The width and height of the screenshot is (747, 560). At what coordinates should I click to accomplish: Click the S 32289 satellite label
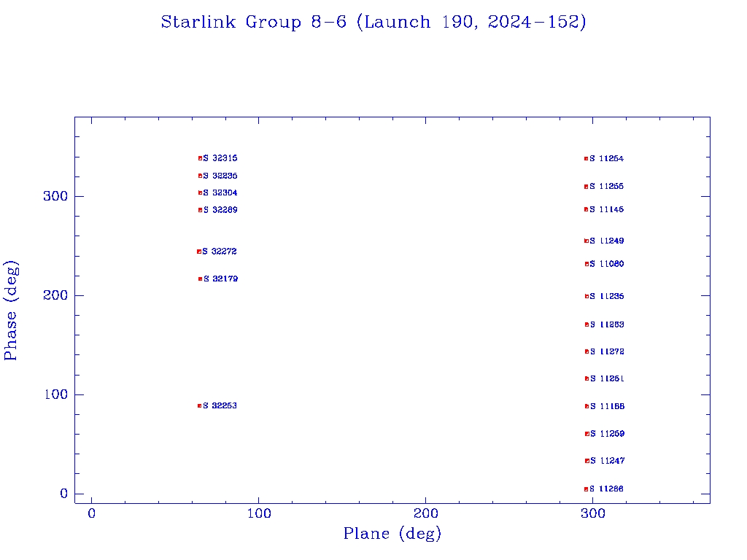[x=220, y=210]
